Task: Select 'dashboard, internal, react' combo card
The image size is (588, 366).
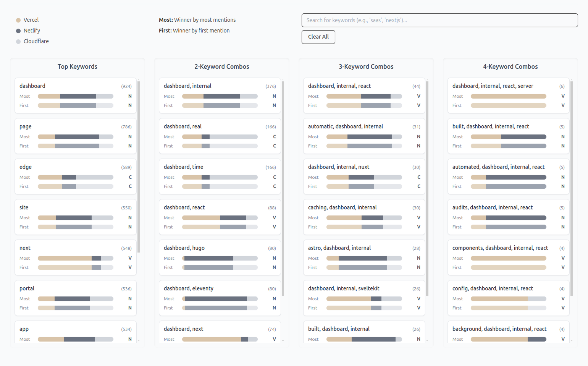Action: pos(364,95)
